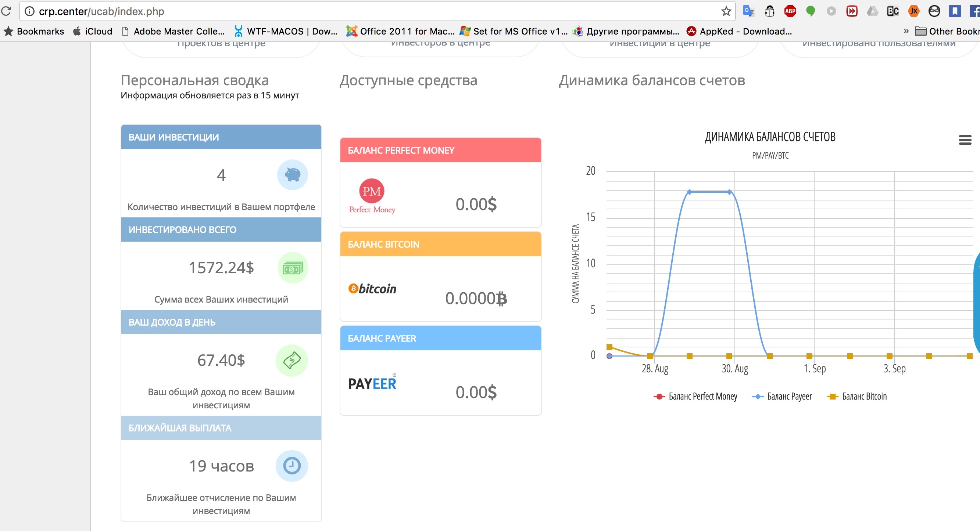Expand hidden bookmarks overflow chevron

point(906,31)
